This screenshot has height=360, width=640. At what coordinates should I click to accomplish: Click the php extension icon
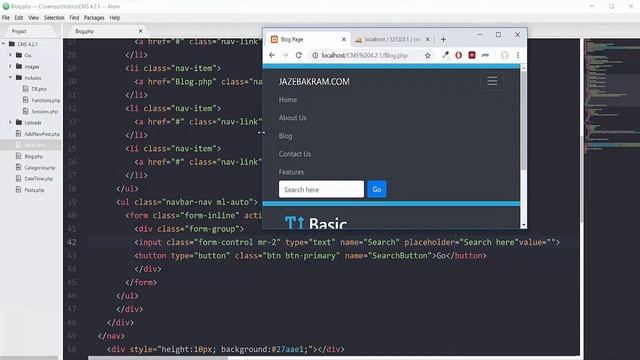[x=485, y=55]
